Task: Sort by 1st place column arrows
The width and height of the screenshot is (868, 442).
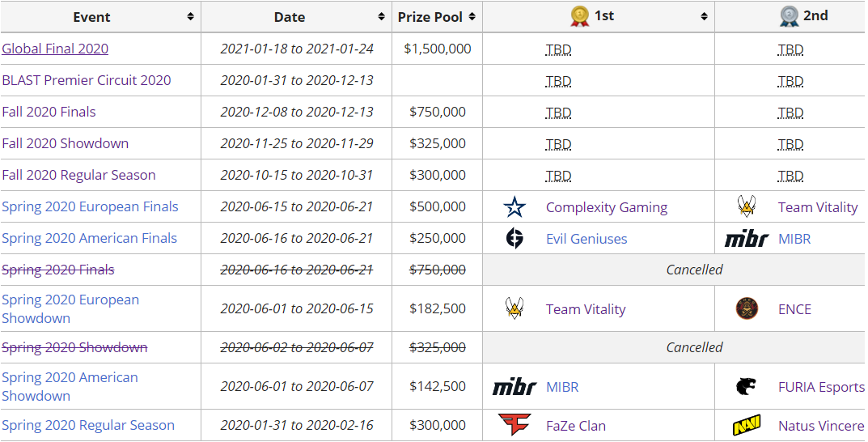Action: [704, 17]
